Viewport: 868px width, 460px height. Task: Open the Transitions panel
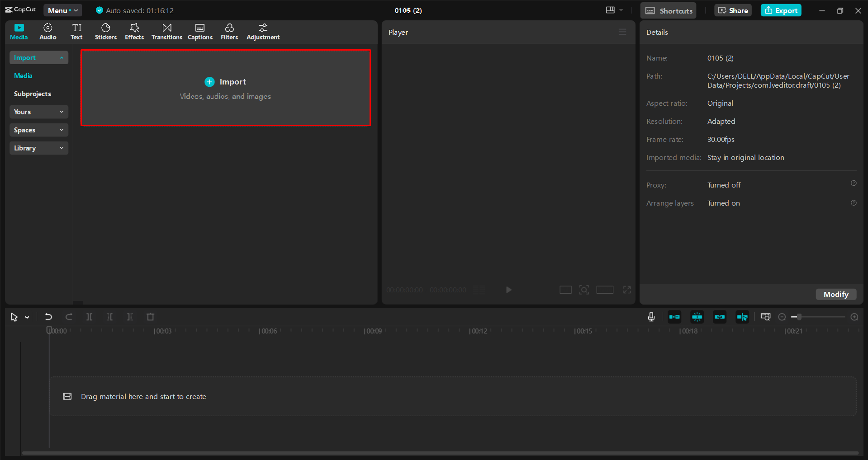pyautogui.click(x=166, y=32)
